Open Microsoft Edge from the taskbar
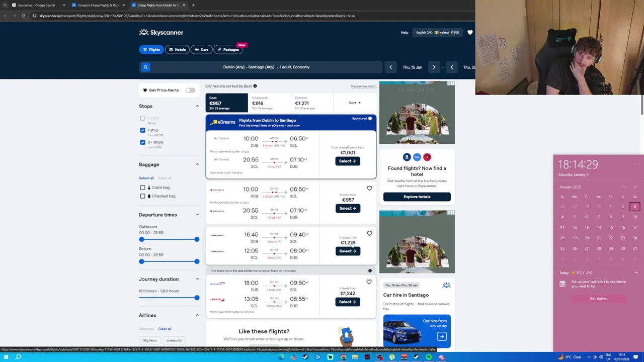 click(281, 357)
